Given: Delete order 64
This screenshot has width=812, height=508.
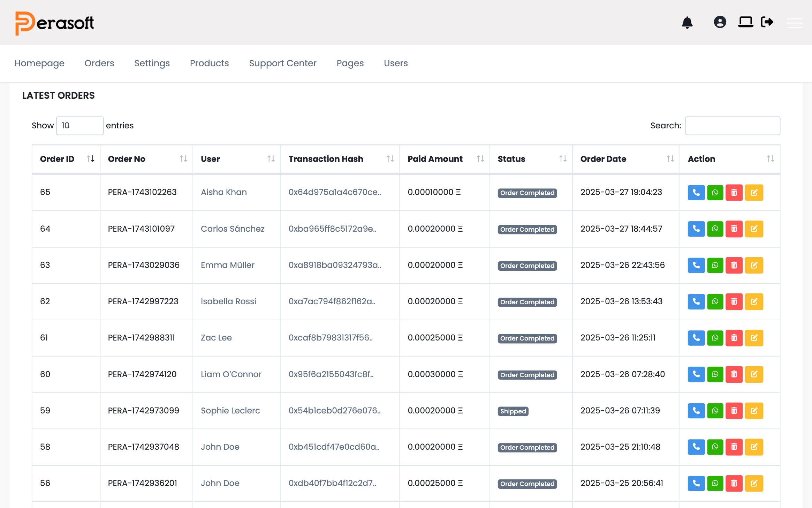Looking at the screenshot, I should click(x=734, y=229).
